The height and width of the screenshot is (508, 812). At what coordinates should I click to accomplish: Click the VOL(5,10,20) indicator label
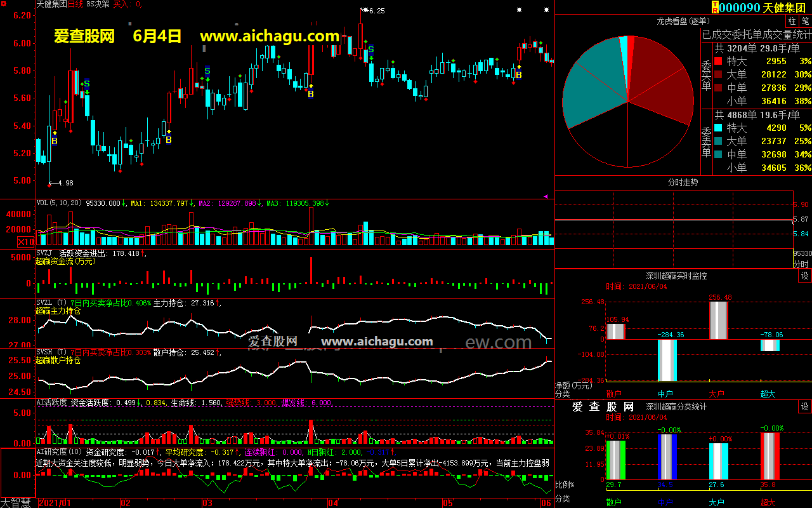tap(60, 203)
